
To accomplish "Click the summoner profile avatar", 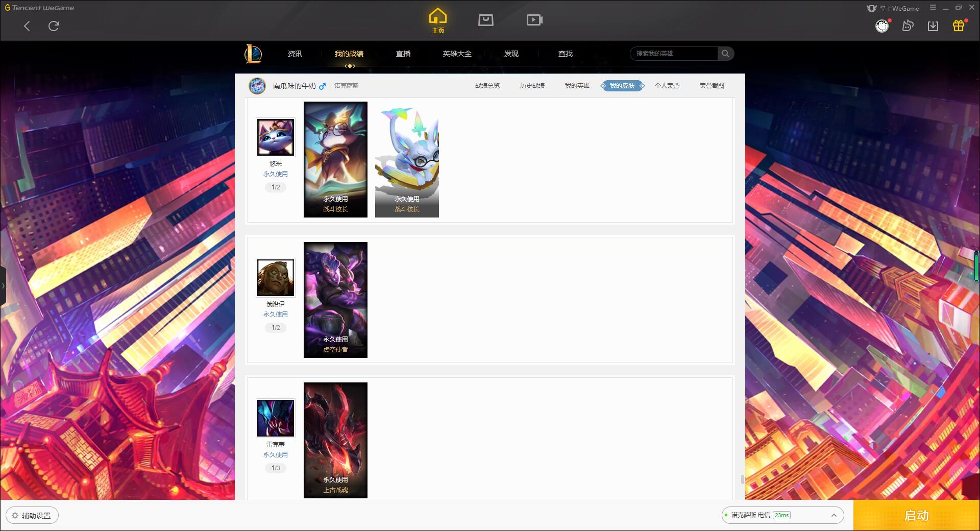I will pyautogui.click(x=257, y=86).
